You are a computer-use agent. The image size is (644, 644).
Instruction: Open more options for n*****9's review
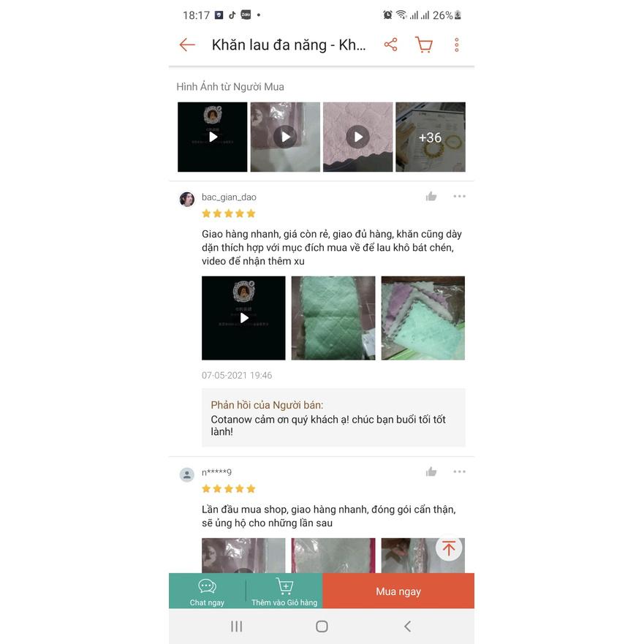[460, 471]
